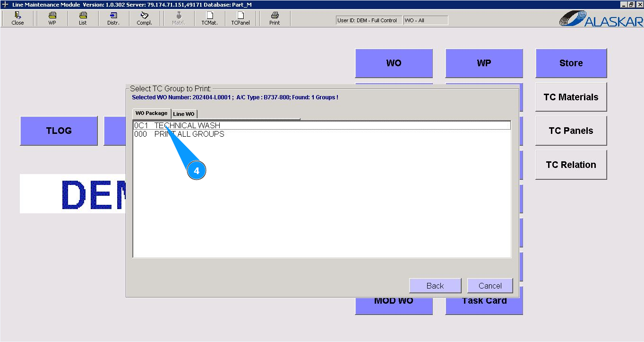Switch to the WO Package tab
644x342 pixels.
point(151,113)
